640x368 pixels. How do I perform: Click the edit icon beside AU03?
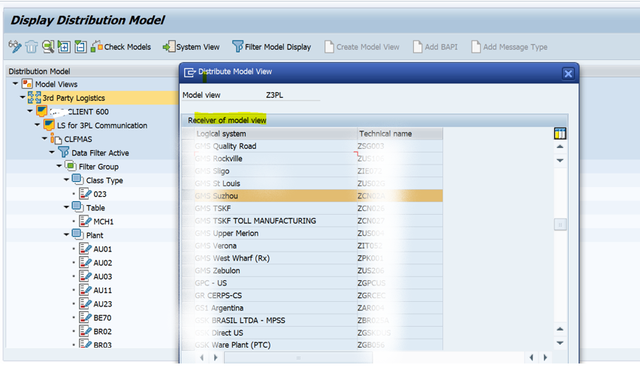pos(85,276)
